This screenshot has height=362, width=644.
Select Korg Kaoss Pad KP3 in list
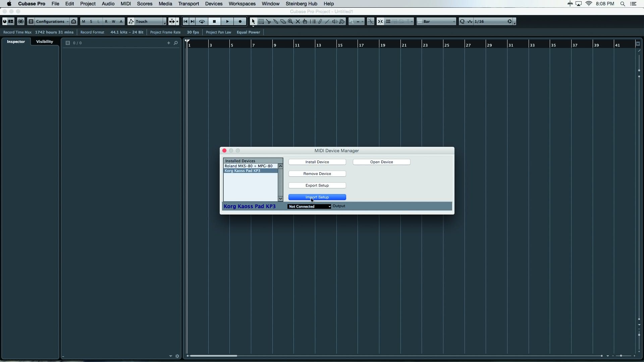tap(251, 171)
